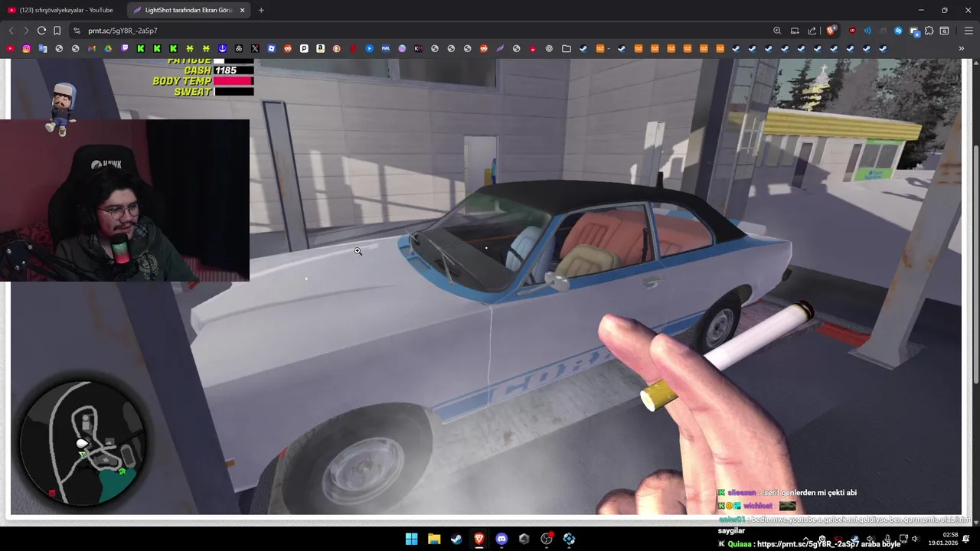Viewport: 980px width, 551px height.
Task: Reload the current page
Action: coord(41,31)
